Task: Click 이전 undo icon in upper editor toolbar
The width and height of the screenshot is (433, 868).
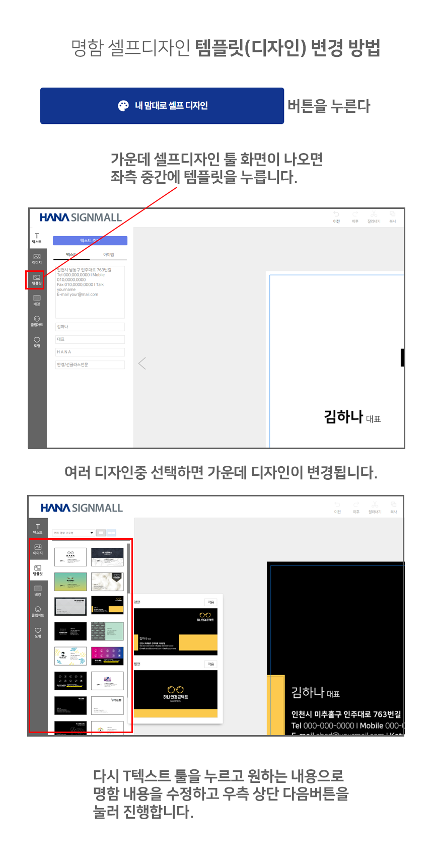Action: pyautogui.click(x=336, y=216)
